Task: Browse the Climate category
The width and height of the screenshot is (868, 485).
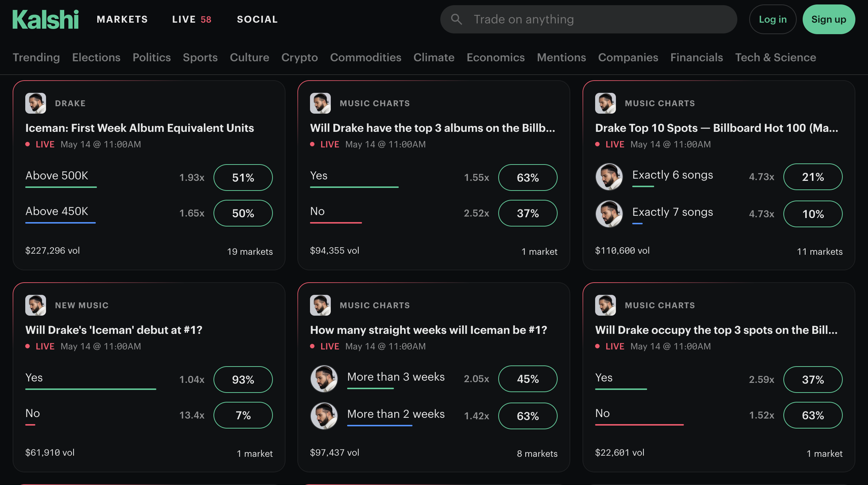Action: pyautogui.click(x=434, y=57)
